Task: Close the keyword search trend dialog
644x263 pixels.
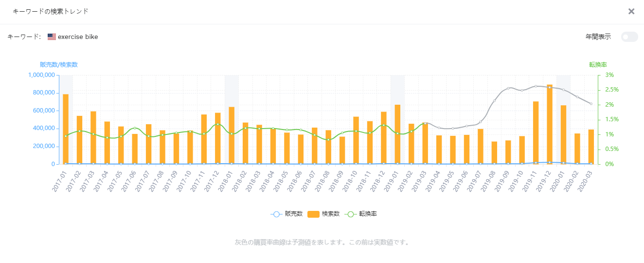Action: point(631,11)
